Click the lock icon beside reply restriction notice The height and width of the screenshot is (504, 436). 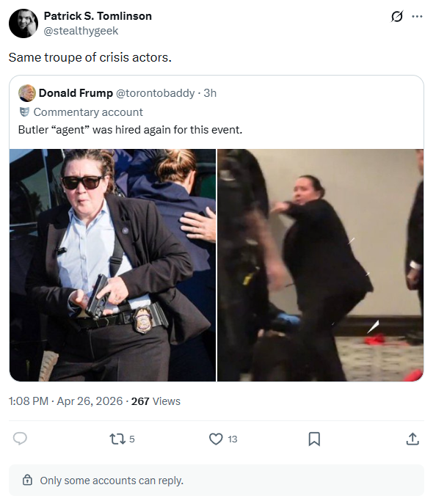(27, 481)
